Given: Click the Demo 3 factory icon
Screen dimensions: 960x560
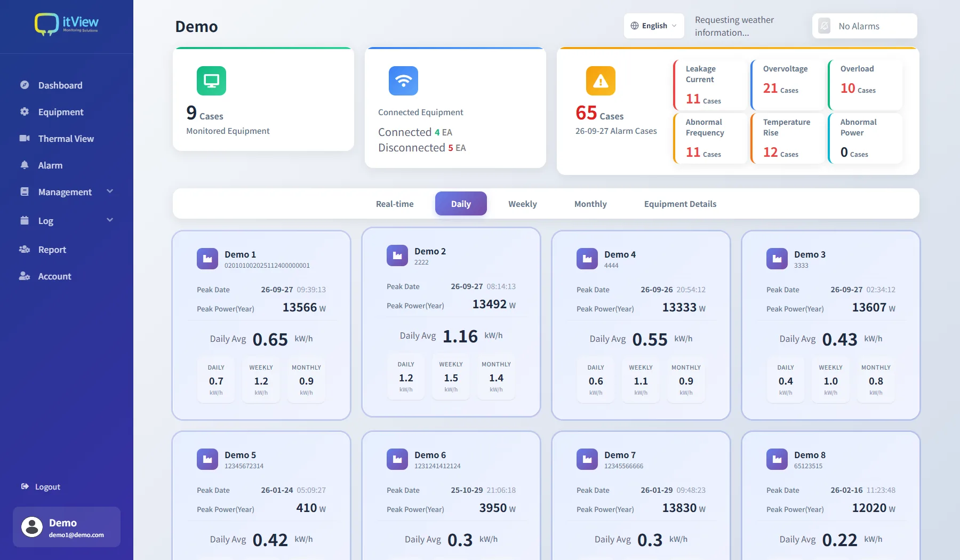Looking at the screenshot, I should [x=777, y=259].
